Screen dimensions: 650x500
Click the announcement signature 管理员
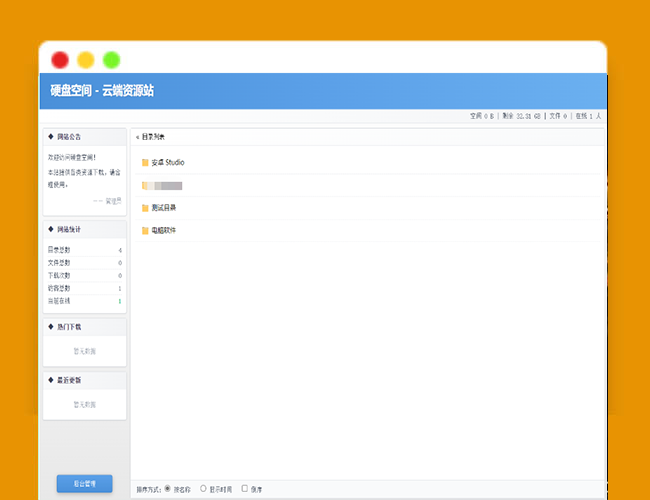click(113, 201)
